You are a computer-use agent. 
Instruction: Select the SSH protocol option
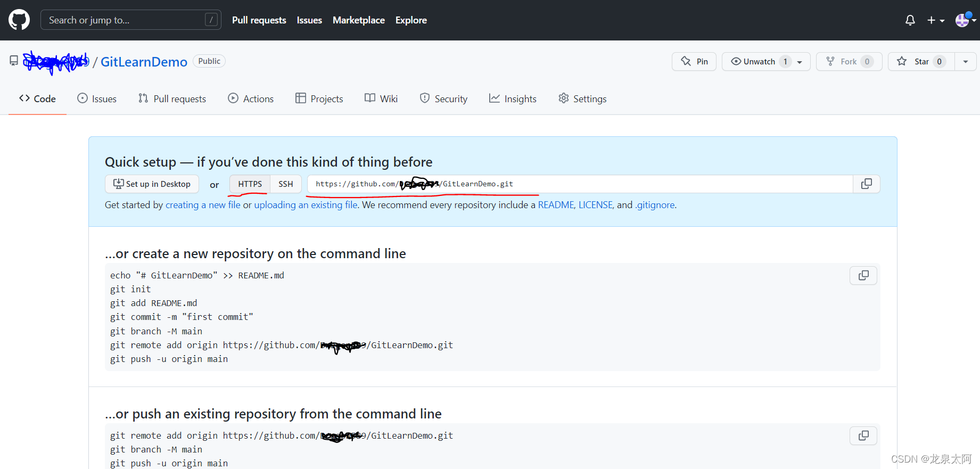[x=286, y=184]
